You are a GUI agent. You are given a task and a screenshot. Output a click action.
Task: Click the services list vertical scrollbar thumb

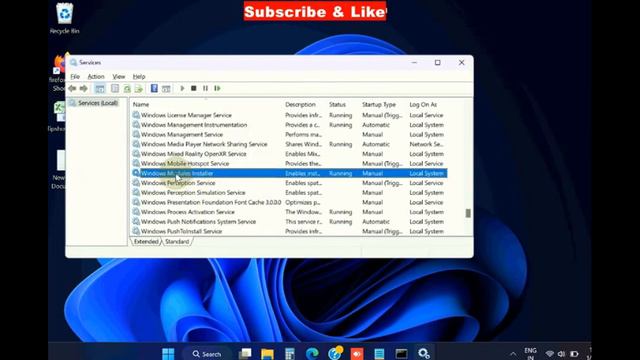(468, 213)
